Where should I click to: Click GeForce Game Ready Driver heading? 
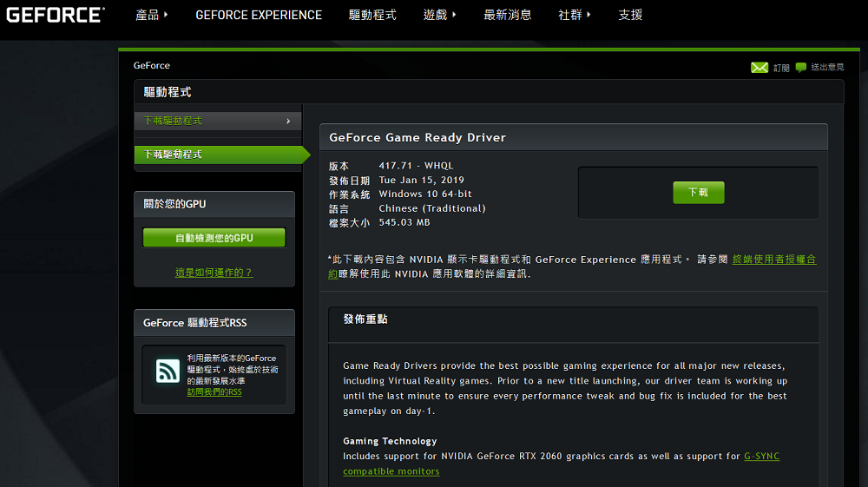pos(418,137)
